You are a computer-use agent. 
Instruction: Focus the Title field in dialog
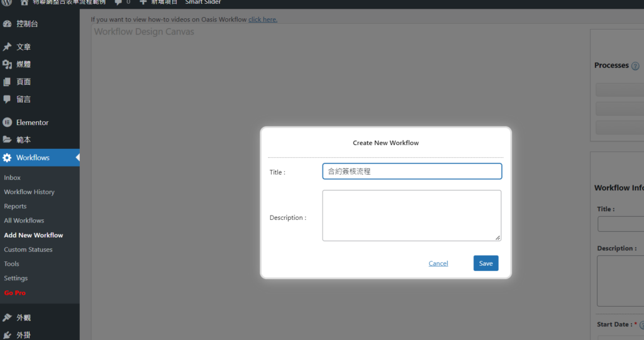[412, 171]
